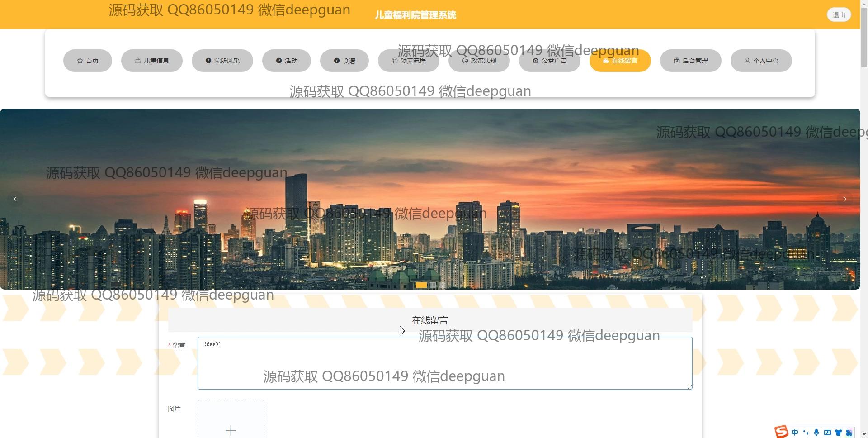The height and width of the screenshot is (438, 868).
Task: Go to 后台管理 backend management
Action: click(691, 61)
